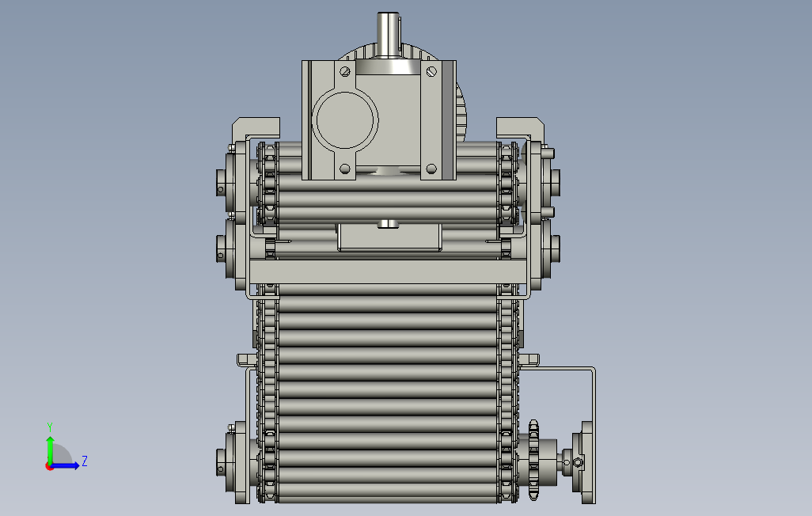Screen dimensions: 812x516
Task: Select the vertical motor shaft at the top
Action: [x=389, y=34]
